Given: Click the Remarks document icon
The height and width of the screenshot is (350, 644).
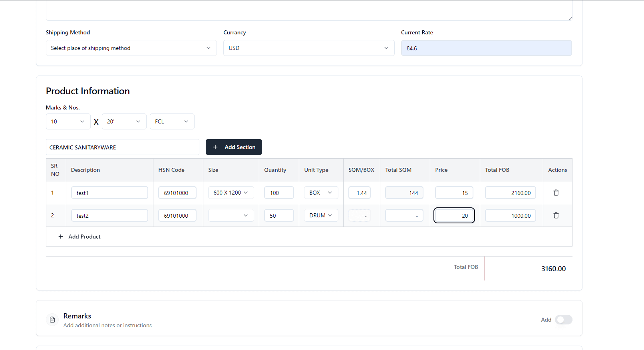Looking at the screenshot, I should click(52, 320).
